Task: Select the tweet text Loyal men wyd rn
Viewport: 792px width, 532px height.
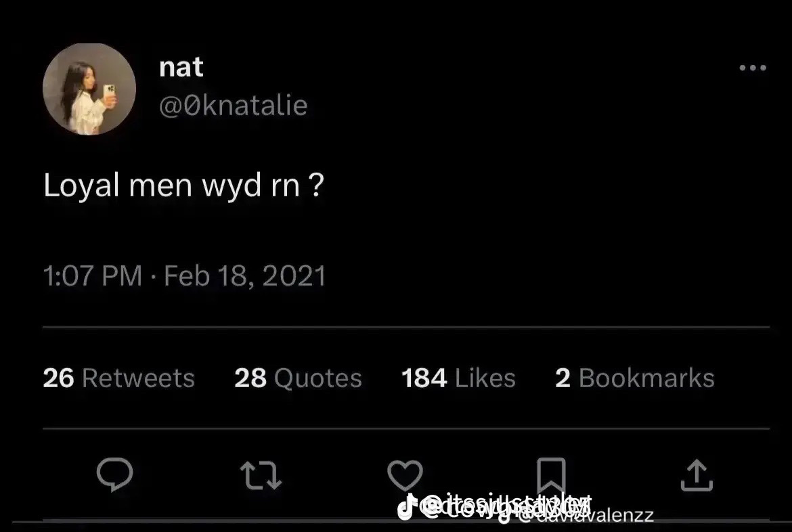Action: click(172, 185)
